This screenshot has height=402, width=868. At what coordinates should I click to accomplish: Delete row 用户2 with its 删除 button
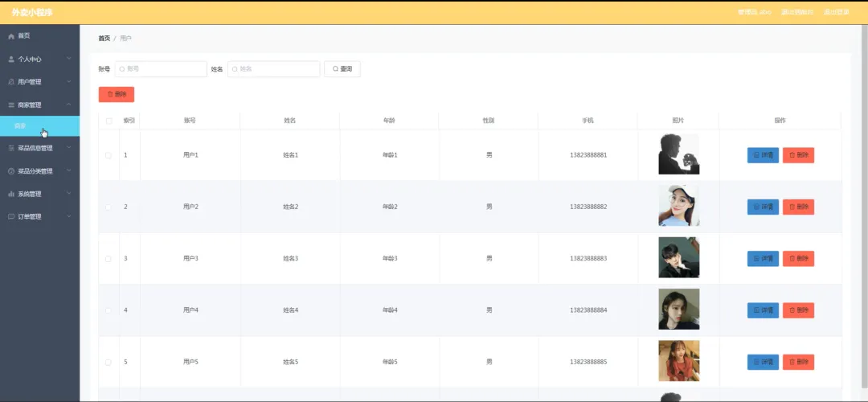798,207
